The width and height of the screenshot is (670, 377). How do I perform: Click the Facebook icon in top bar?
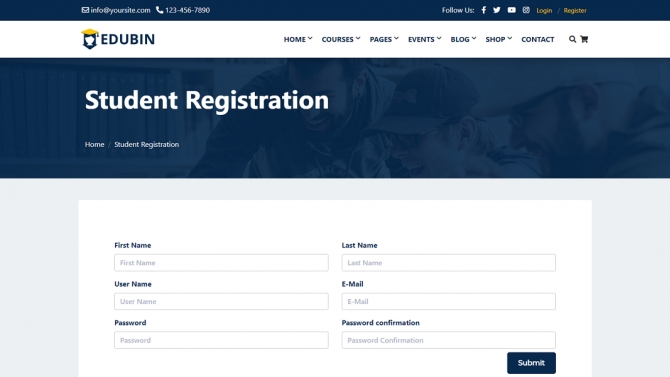tap(483, 10)
